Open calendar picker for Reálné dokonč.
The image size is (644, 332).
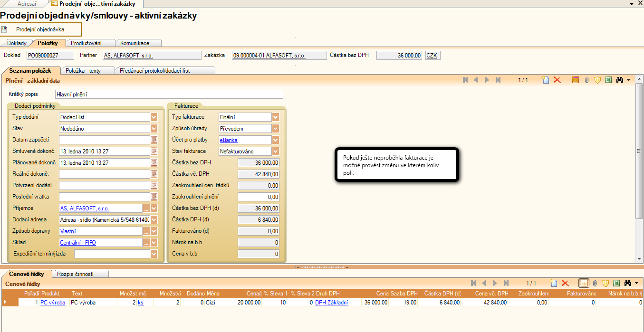(x=154, y=174)
